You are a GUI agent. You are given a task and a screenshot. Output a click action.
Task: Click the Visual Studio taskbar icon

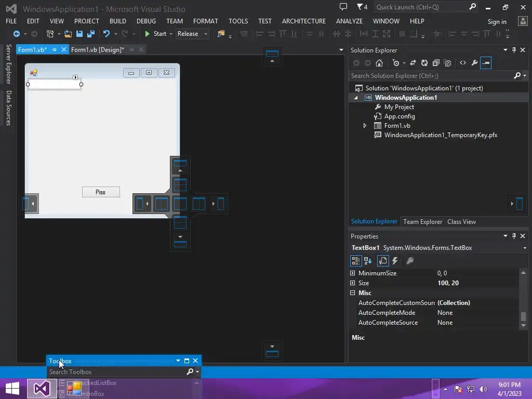pyautogui.click(x=42, y=389)
